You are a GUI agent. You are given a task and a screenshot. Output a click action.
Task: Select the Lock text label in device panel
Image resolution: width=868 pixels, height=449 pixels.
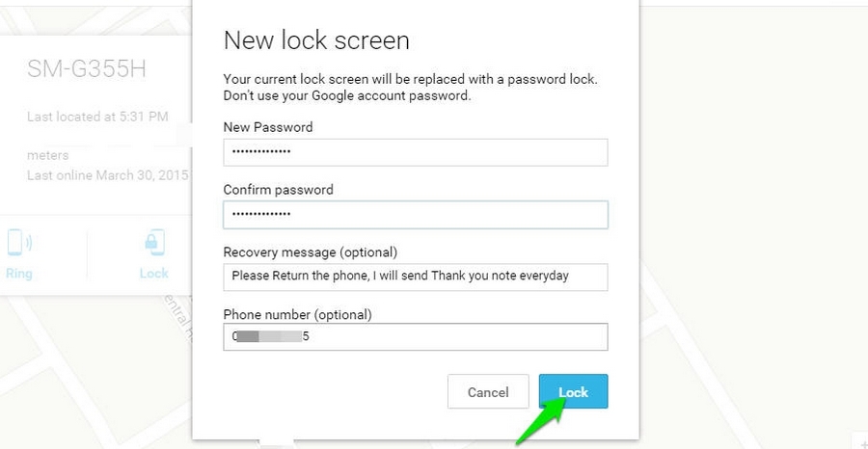point(154,274)
